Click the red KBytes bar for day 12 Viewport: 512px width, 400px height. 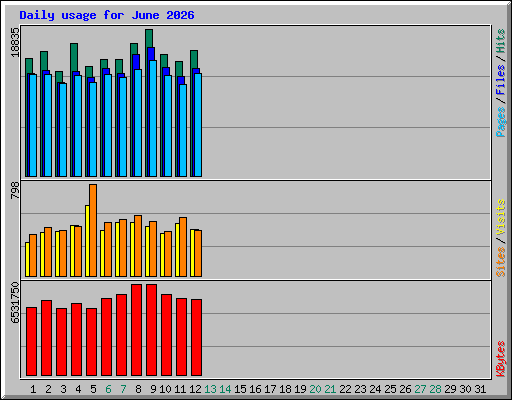point(196,337)
